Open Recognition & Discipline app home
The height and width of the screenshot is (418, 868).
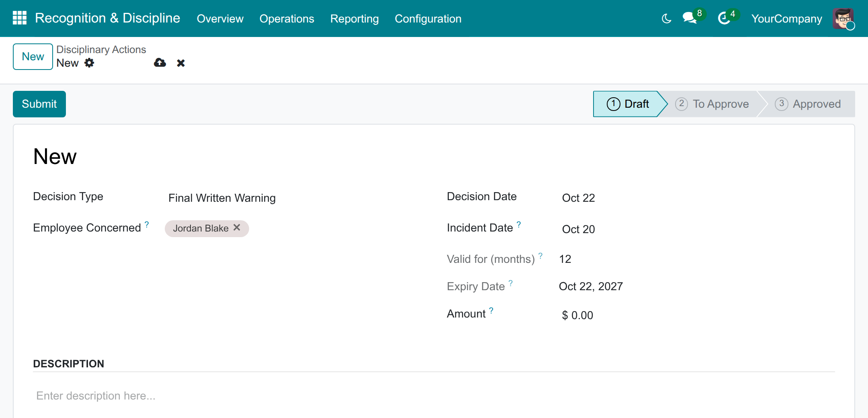(x=107, y=18)
